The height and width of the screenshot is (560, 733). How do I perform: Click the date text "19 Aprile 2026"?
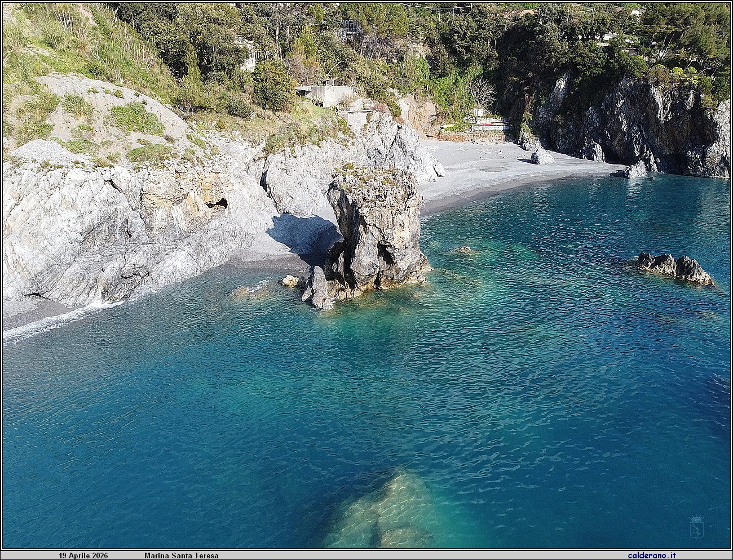(x=83, y=555)
